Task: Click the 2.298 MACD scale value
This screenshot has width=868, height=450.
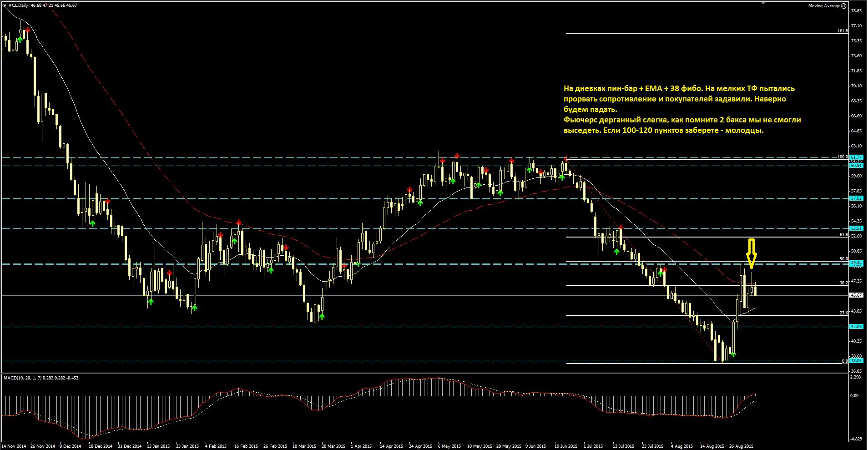Action: (855, 377)
